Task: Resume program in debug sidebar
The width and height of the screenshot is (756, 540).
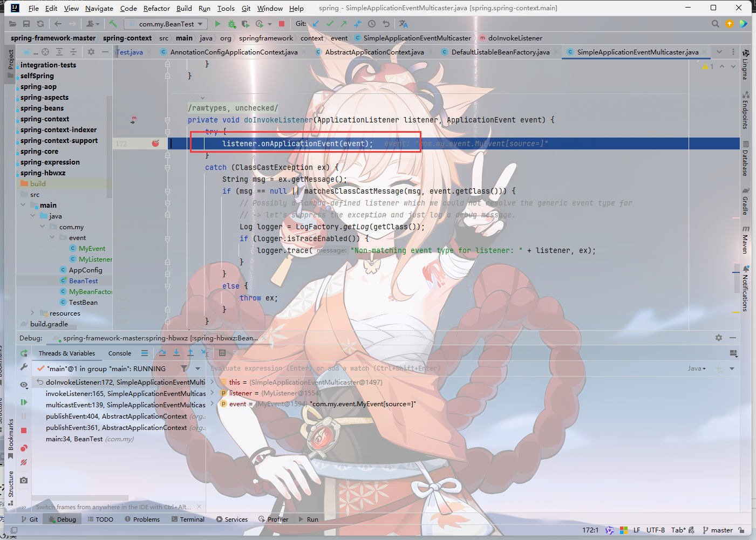Action: point(24,402)
